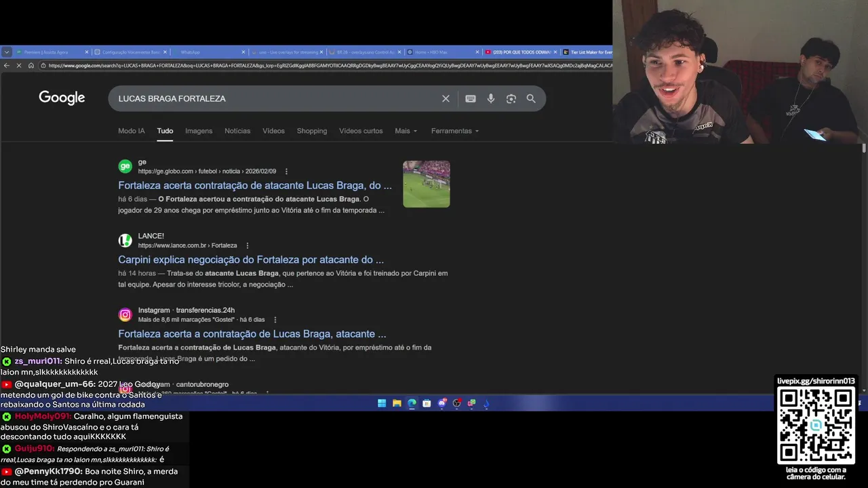Stop page loading in the browser
The width and height of the screenshot is (868, 488).
pyautogui.click(x=19, y=65)
